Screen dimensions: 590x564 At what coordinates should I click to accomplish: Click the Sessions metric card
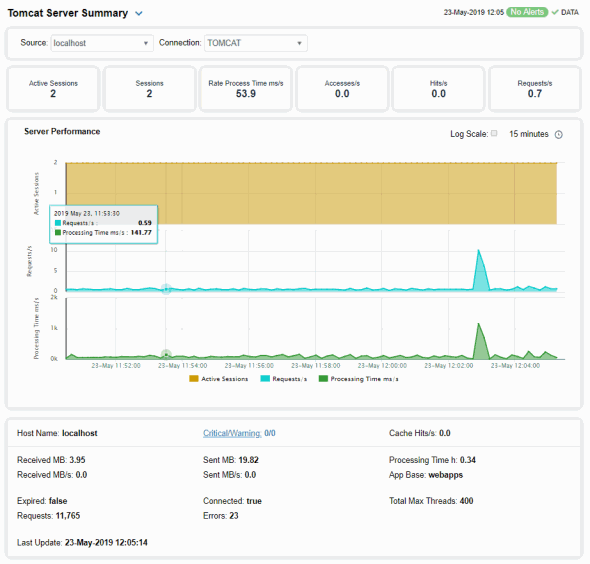[149, 89]
